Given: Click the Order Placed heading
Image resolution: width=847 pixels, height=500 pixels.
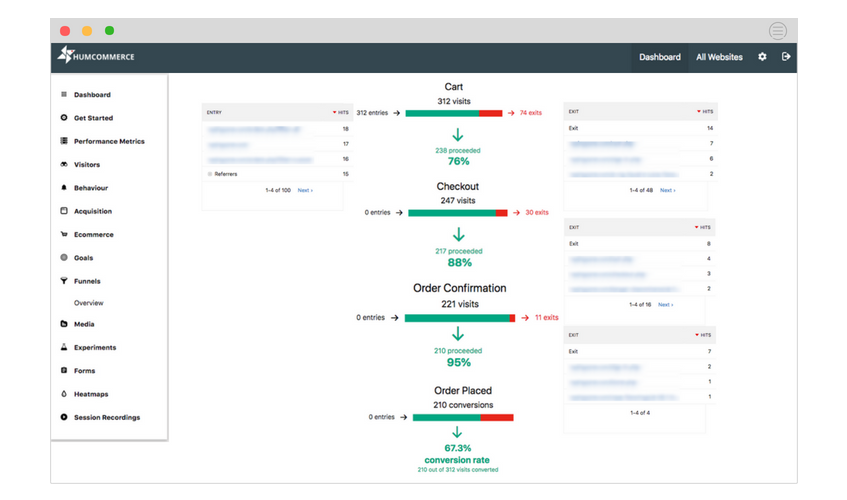Looking at the screenshot, I should pos(463,390).
